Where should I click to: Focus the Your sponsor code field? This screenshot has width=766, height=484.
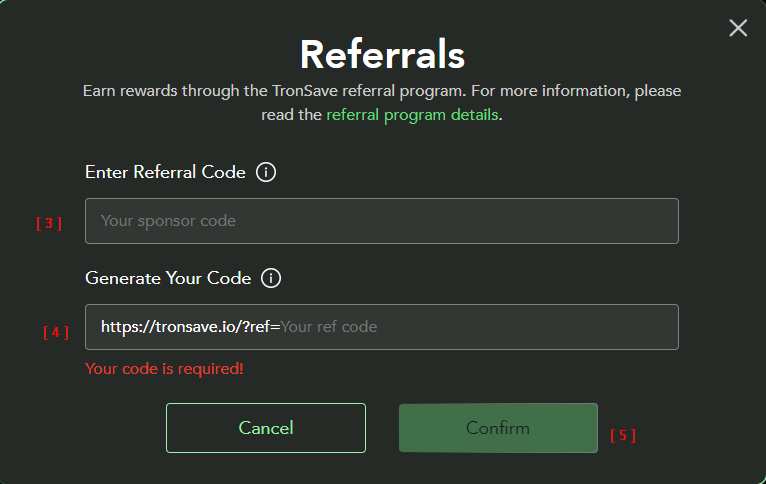pyautogui.click(x=381, y=221)
